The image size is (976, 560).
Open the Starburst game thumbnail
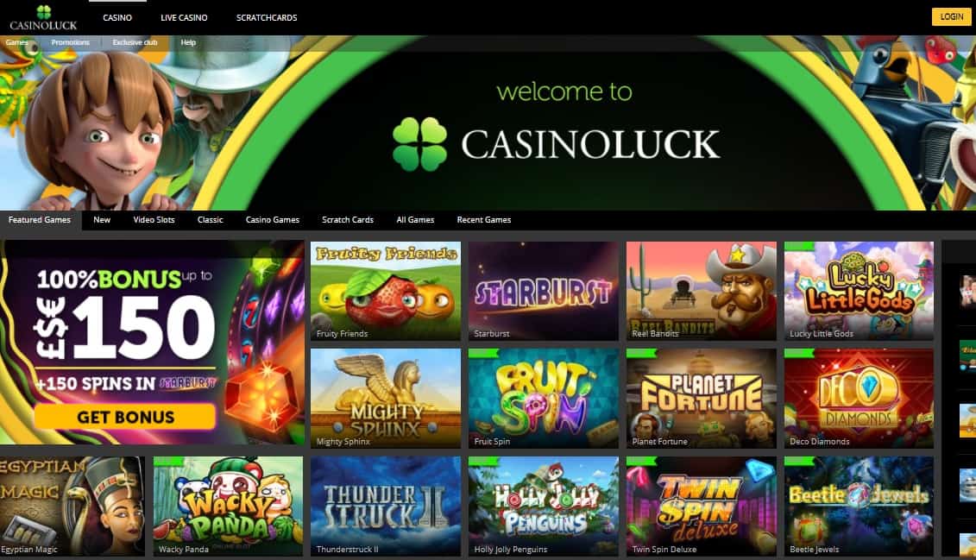[x=544, y=291]
